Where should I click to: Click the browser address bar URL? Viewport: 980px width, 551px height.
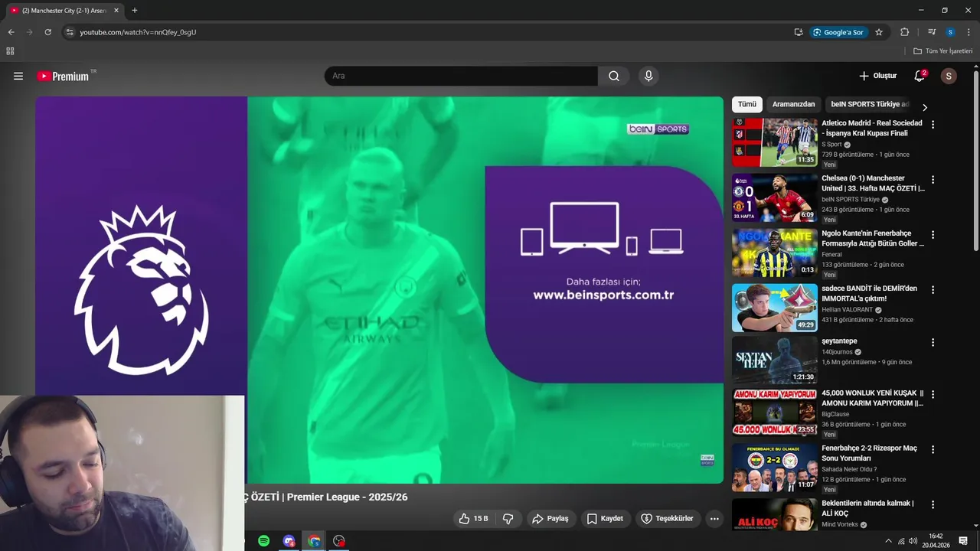138,32
